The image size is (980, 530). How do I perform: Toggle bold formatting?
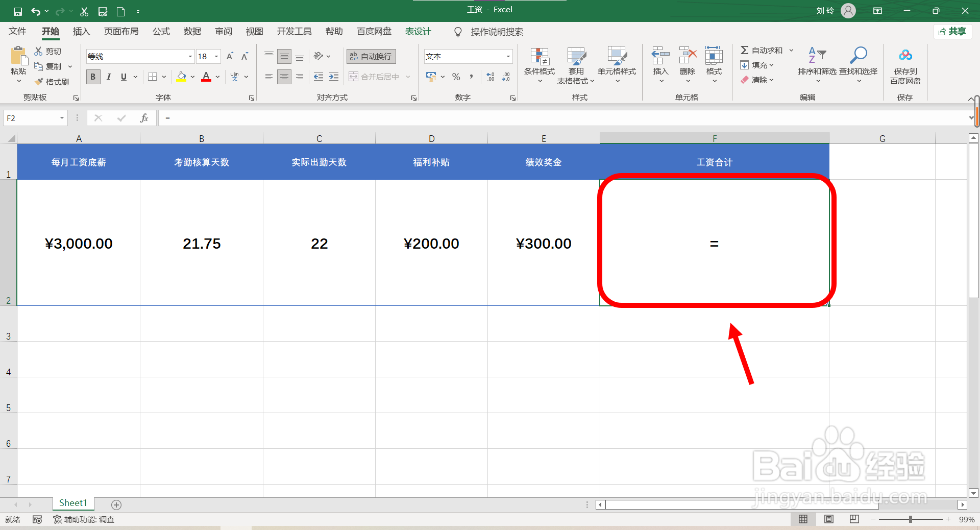point(93,77)
